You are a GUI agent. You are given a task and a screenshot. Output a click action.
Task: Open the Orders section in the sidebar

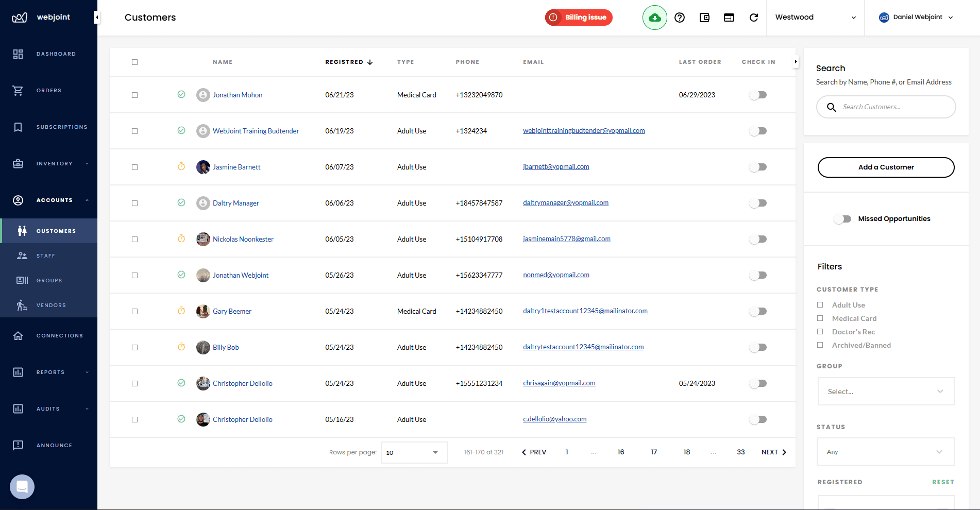coord(49,90)
